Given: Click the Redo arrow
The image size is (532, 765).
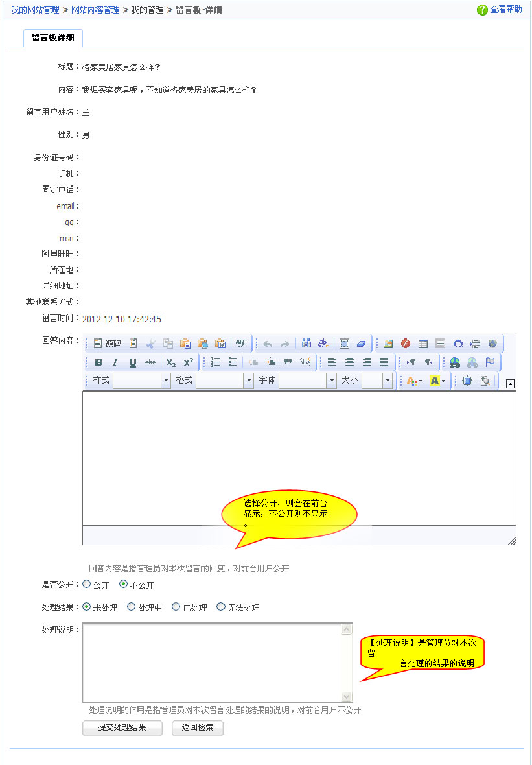Looking at the screenshot, I should pos(285,344).
